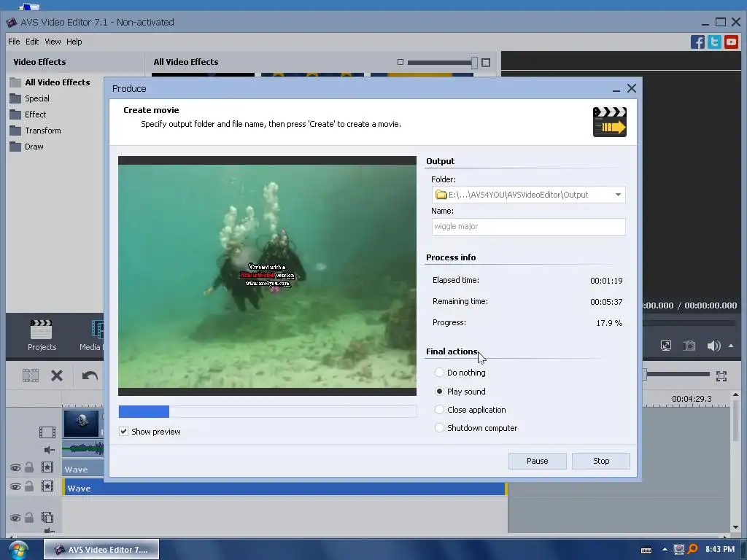Select the Draw folder

click(27, 147)
